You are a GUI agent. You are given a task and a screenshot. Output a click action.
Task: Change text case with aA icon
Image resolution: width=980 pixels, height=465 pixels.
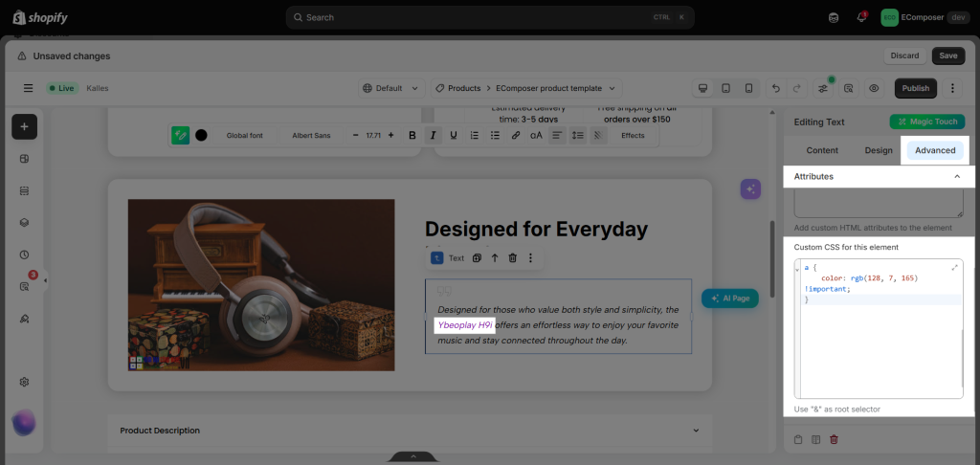point(536,135)
